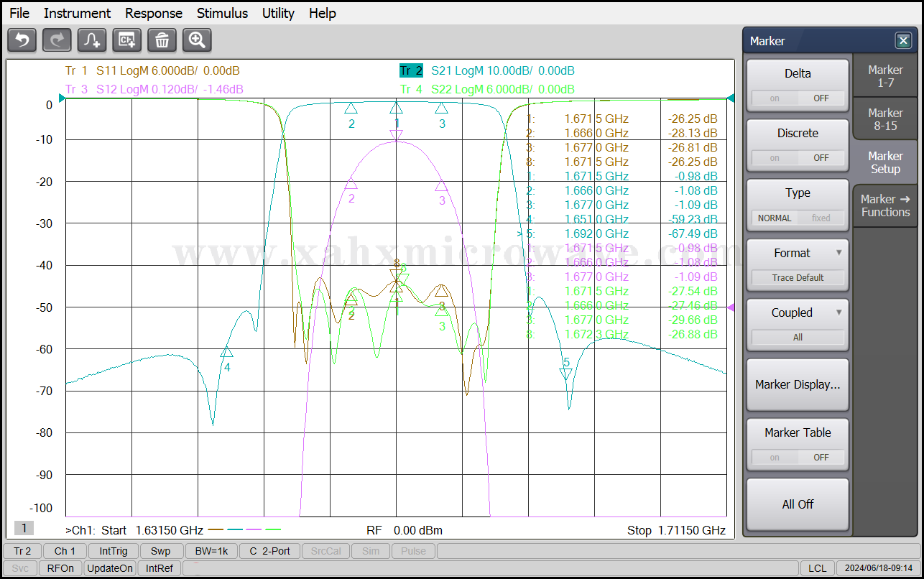Open the Coupled dropdown
Image resolution: width=924 pixels, height=579 pixels.
pyautogui.click(x=798, y=325)
